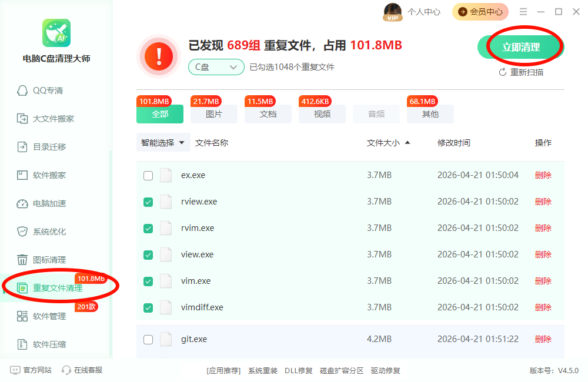
Task: Open the C盘 drive dropdown
Action: click(216, 67)
